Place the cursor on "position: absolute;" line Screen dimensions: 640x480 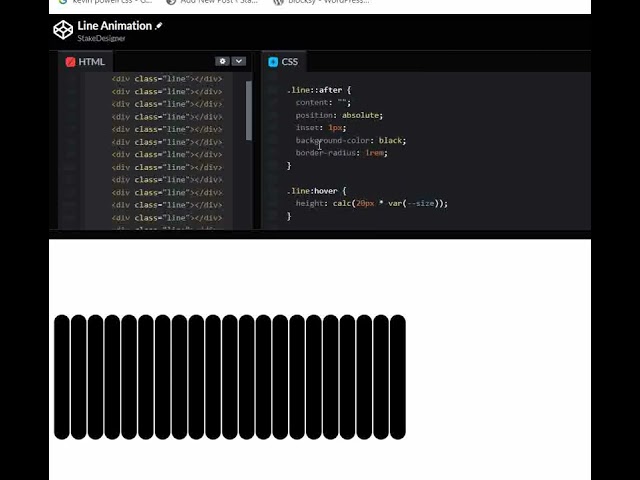tap(339, 115)
